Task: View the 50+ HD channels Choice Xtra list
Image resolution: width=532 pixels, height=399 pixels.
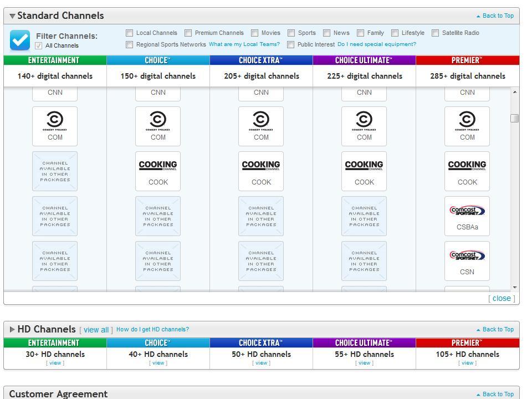Action: tap(261, 362)
